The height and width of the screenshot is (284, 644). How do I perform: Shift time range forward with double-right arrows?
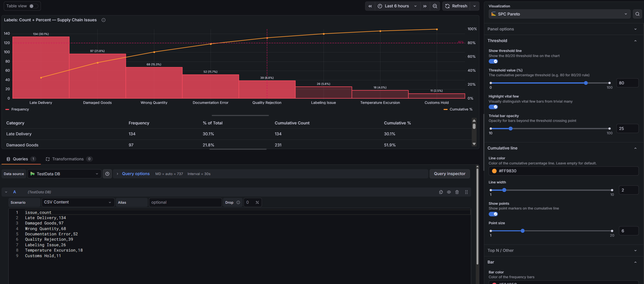point(425,6)
